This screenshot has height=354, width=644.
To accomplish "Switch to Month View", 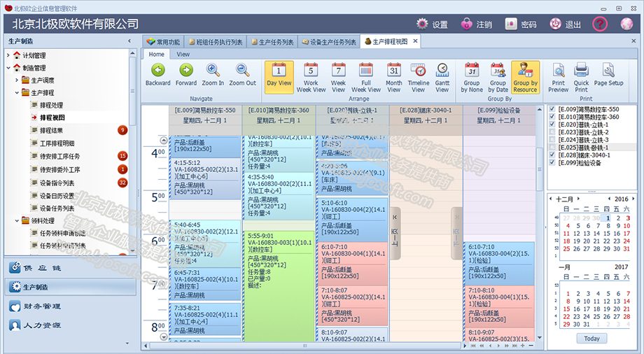I will click(x=394, y=77).
